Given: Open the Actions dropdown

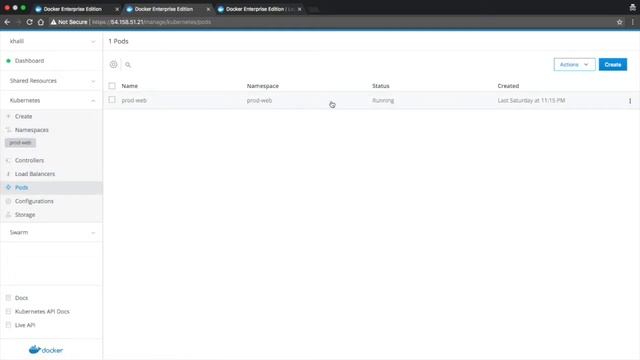Looking at the screenshot, I should pyautogui.click(x=574, y=64).
